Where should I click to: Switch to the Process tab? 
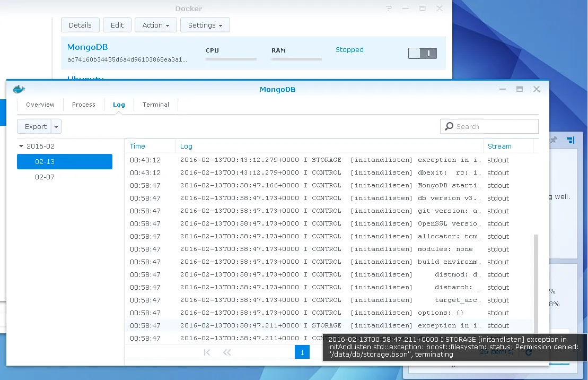coord(84,105)
